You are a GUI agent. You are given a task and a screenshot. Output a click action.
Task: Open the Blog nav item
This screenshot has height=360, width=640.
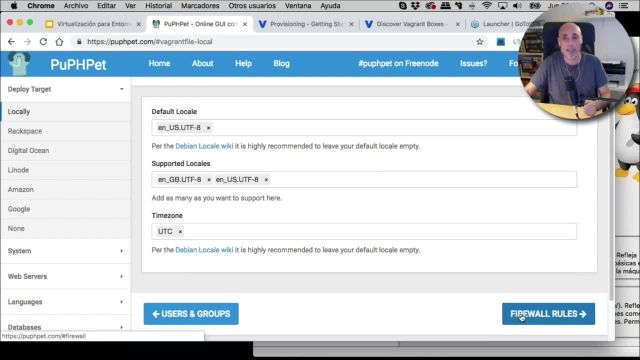(x=281, y=64)
